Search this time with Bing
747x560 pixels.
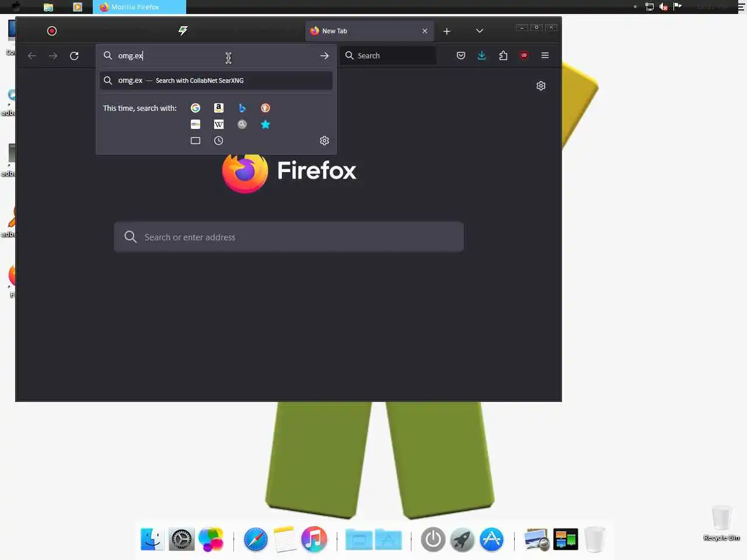(x=242, y=108)
